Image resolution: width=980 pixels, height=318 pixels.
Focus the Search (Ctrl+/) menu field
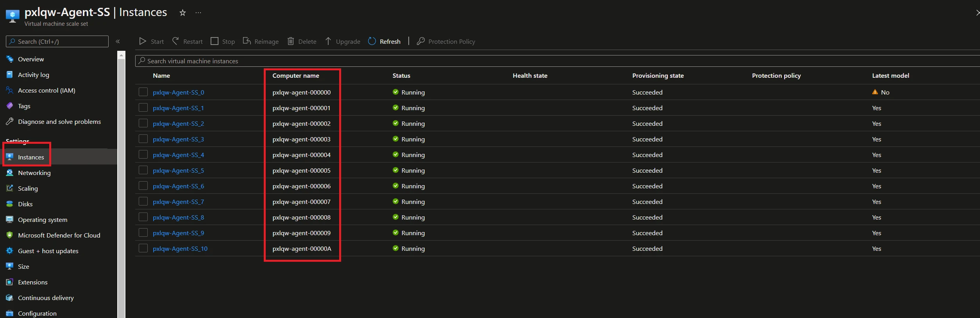57,41
